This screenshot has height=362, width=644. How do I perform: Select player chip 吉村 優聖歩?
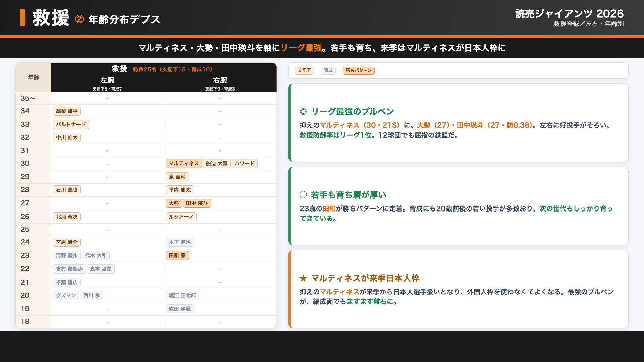point(69,269)
